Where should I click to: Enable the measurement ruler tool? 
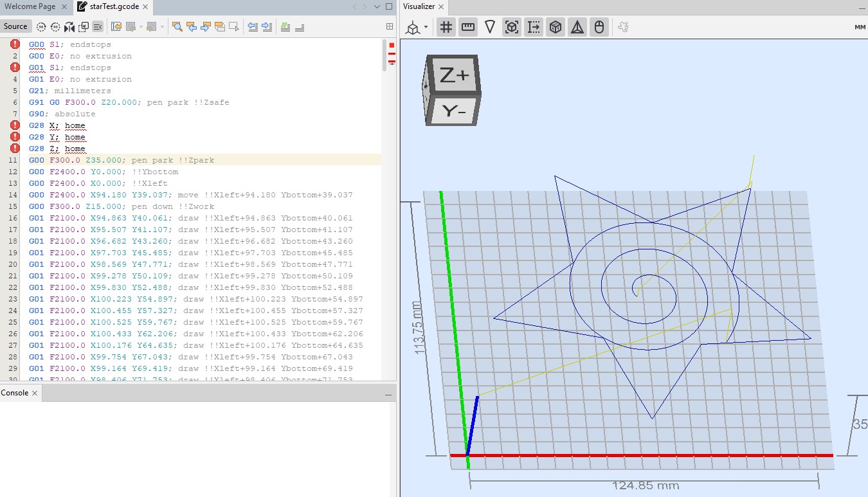tap(468, 27)
